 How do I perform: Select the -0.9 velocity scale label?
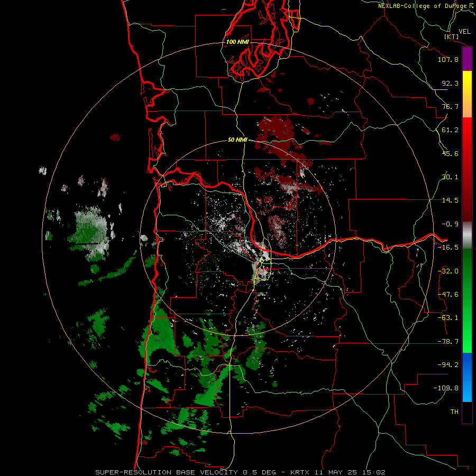[x=450, y=224]
